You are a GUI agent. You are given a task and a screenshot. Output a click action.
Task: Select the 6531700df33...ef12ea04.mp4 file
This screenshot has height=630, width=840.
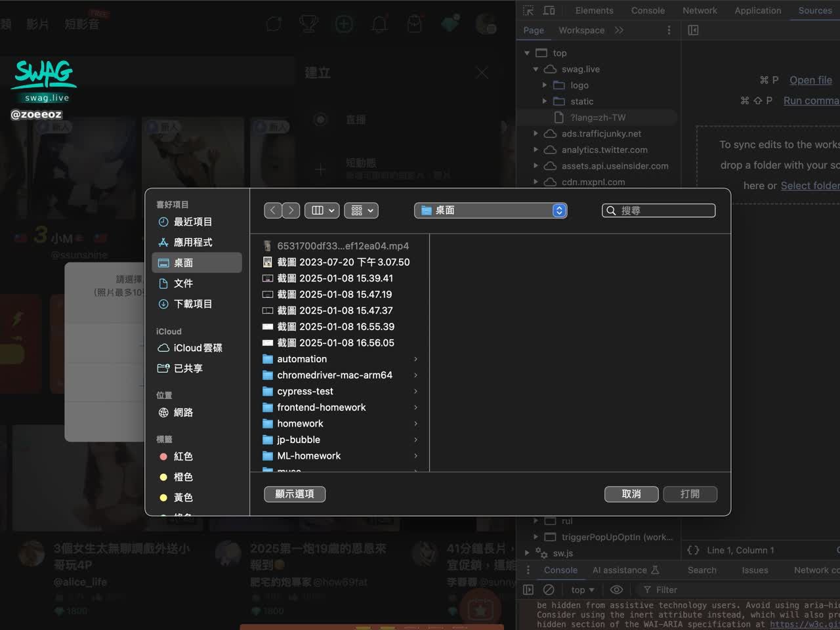(x=343, y=246)
